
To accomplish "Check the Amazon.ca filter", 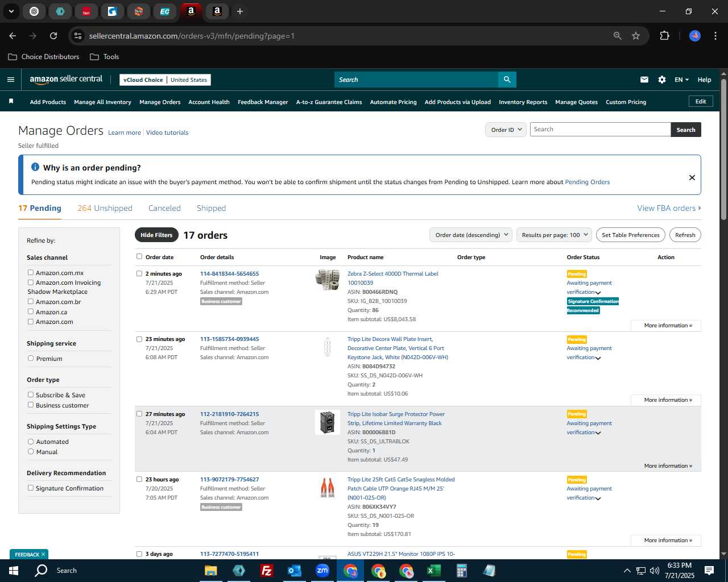I will point(31,312).
